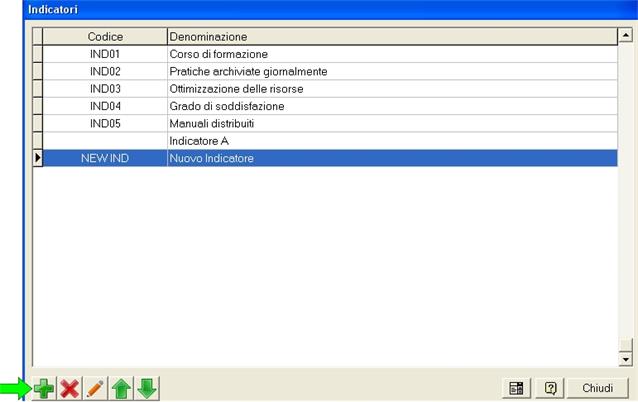
Task: Open help with question mark icon
Action: [550, 388]
